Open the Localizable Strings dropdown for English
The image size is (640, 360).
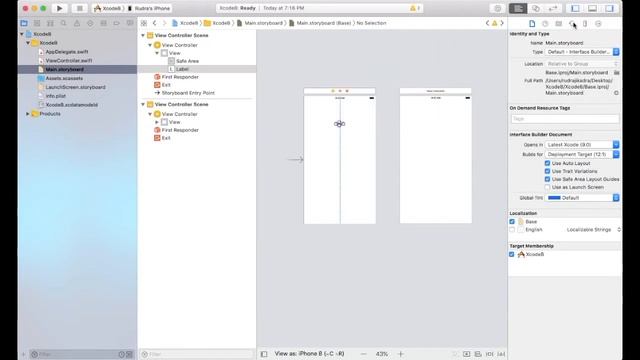(x=593, y=230)
